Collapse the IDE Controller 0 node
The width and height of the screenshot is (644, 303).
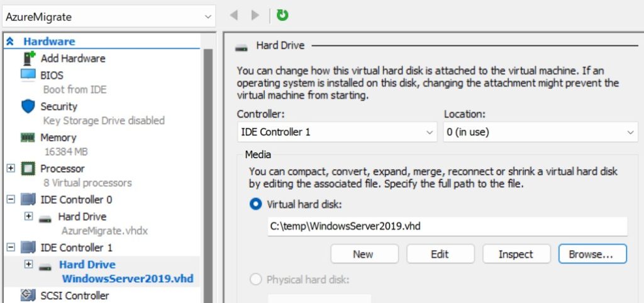(11, 200)
